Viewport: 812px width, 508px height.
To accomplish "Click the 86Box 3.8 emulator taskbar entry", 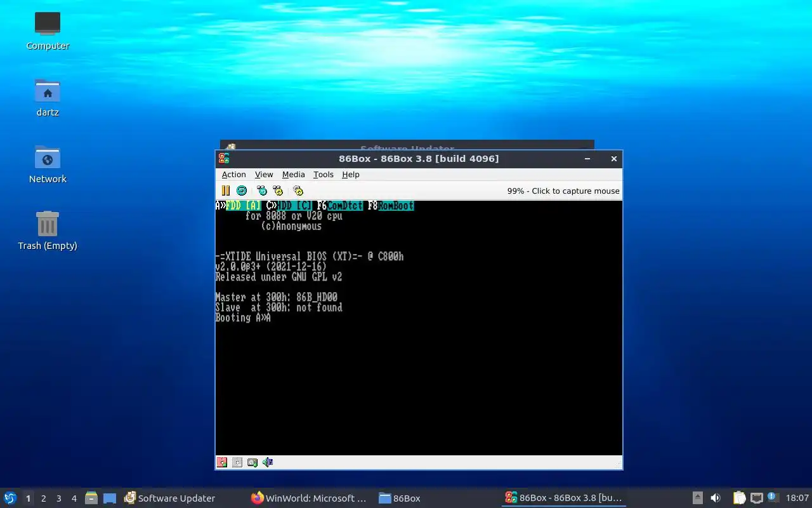I will (563, 498).
